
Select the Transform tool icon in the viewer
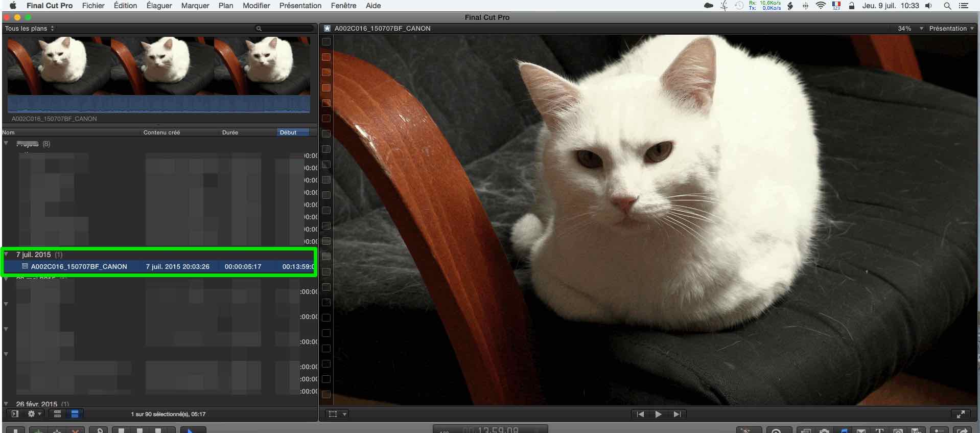(x=333, y=414)
